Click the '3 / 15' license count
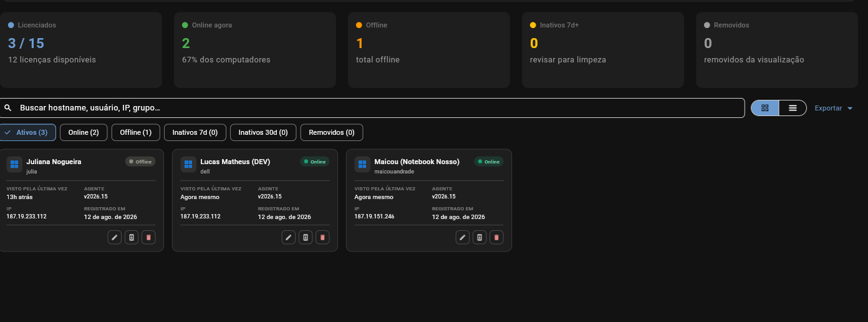The image size is (868, 322). 26,43
